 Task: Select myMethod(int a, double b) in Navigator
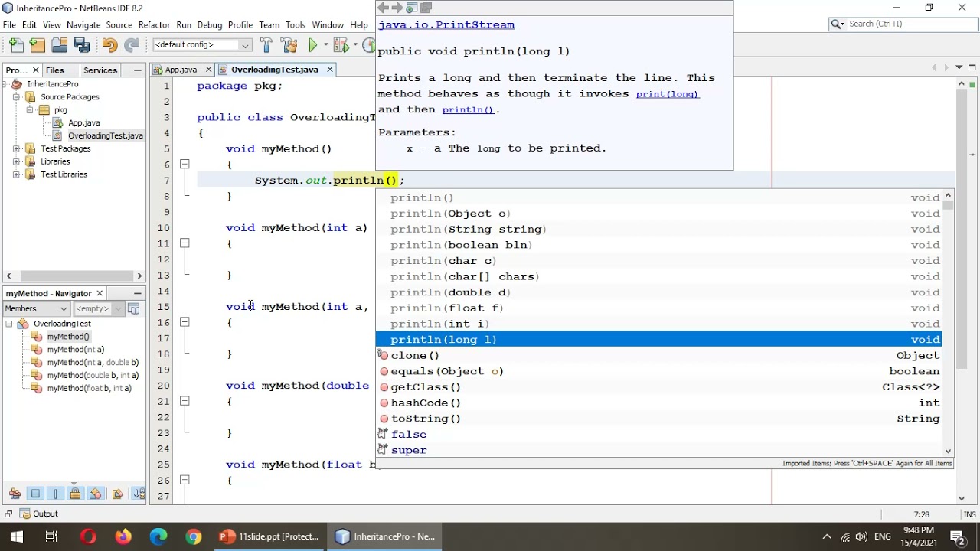click(93, 363)
